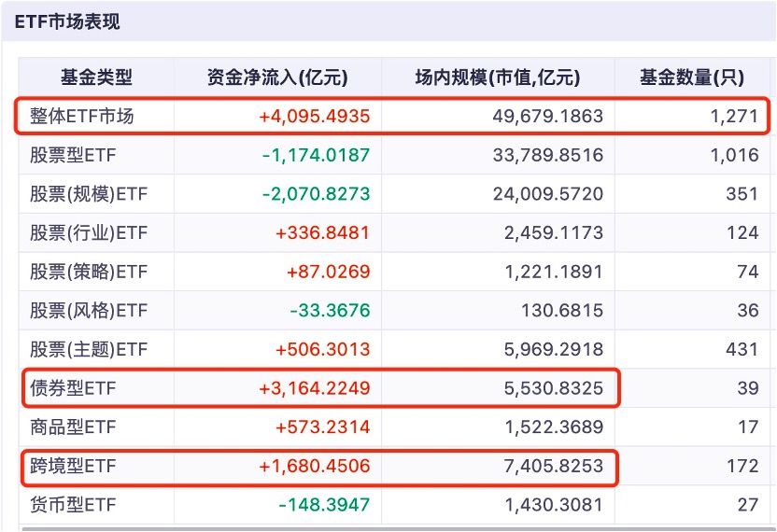Click the +3,164.2249 bond ETF inflow
The width and height of the screenshot is (777, 532).
(x=315, y=388)
